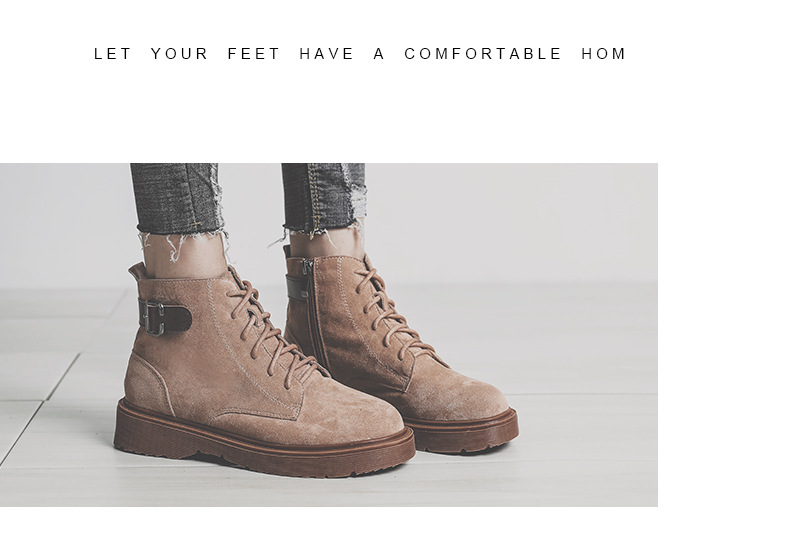The width and height of the screenshot is (790, 554).
Task: Click the metal buckle on the left boot
Action: pyautogui.click(x=153, y=318)
